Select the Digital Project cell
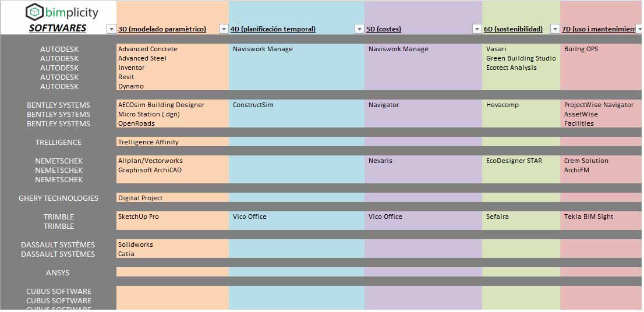 [x=140, y=198]
